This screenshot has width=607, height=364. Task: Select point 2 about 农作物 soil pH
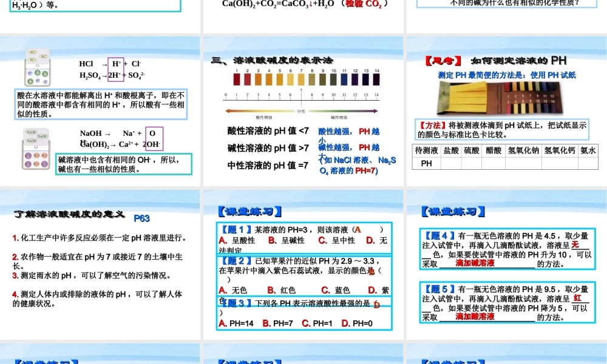(98, 261)
